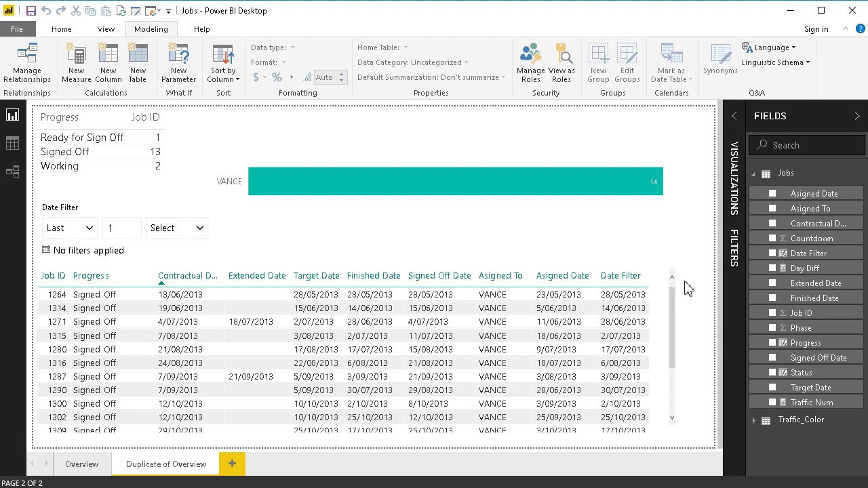Check the Progress field
The height and width of the screenshot is (488, 868).
pyautogui.click(x=772, y=343)
